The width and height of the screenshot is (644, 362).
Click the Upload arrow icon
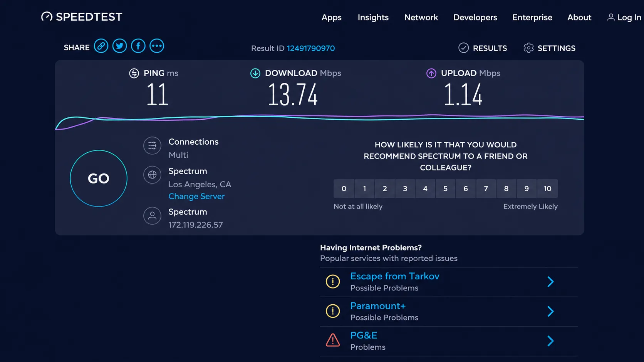tap(431, 73)
